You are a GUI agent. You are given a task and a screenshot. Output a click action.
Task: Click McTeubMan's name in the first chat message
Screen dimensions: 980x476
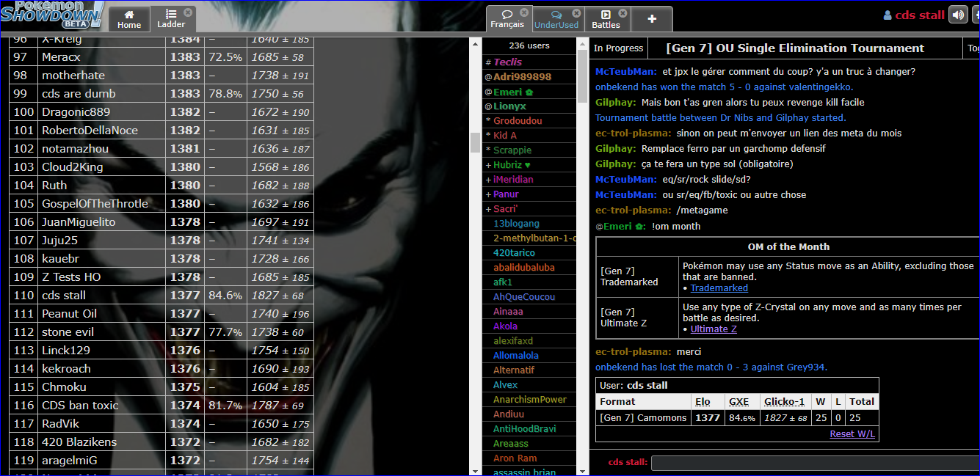click(625, 72)
